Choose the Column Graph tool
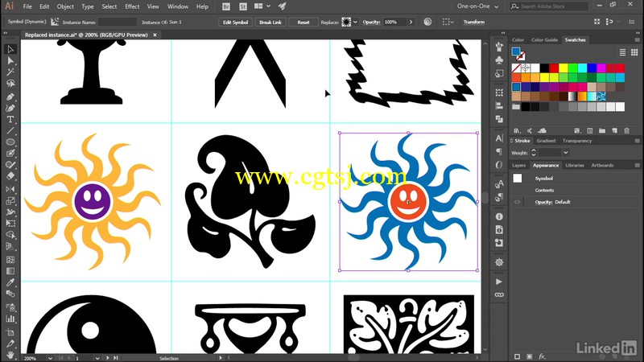 click(10, 319)
